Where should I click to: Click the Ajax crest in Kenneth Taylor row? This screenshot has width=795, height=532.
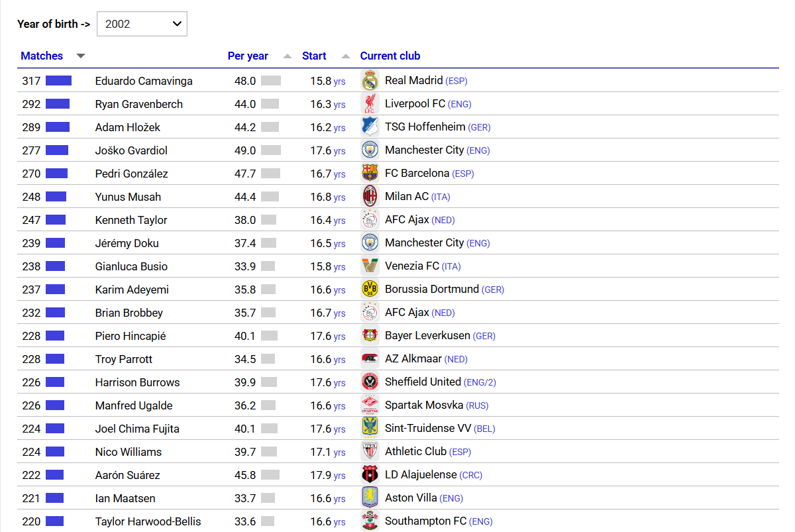tap(370, 220)
